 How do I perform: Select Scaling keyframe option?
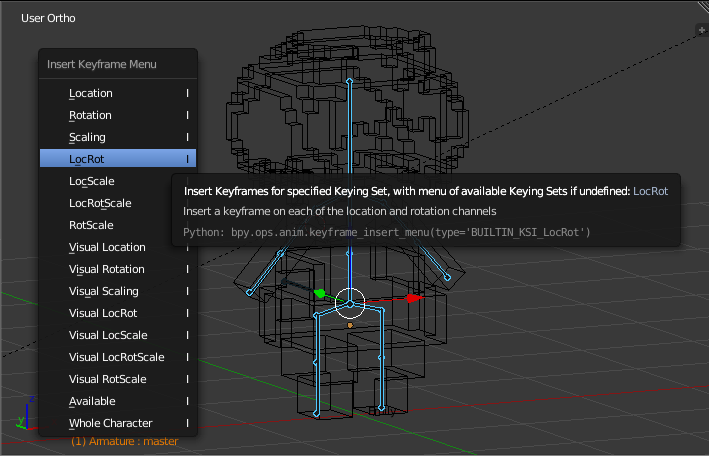118,137
